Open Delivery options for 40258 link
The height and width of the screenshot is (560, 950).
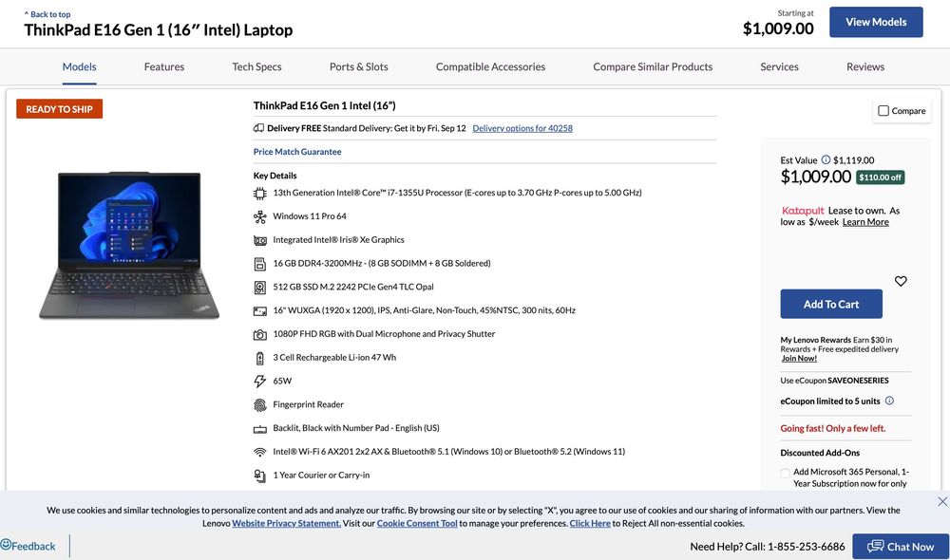click(522, 128)
